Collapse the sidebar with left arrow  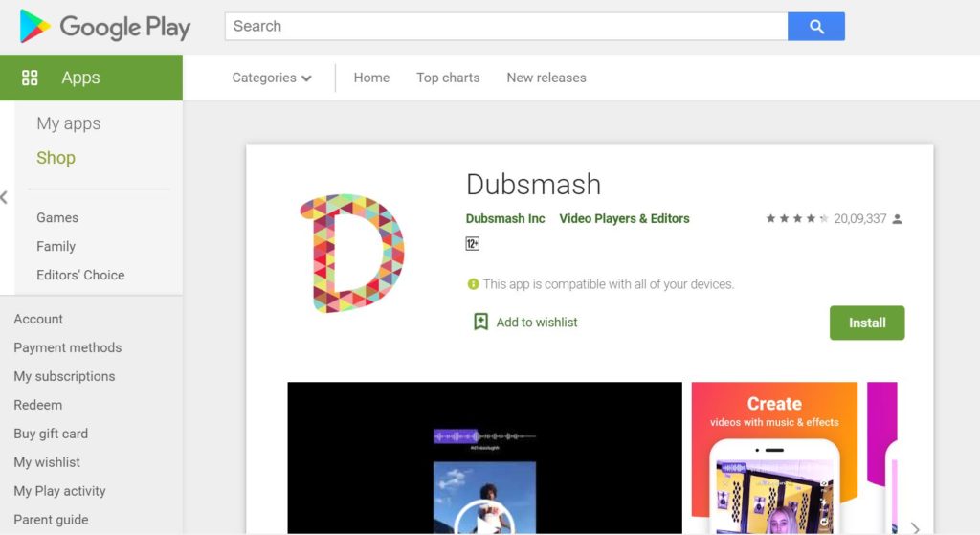5,197
